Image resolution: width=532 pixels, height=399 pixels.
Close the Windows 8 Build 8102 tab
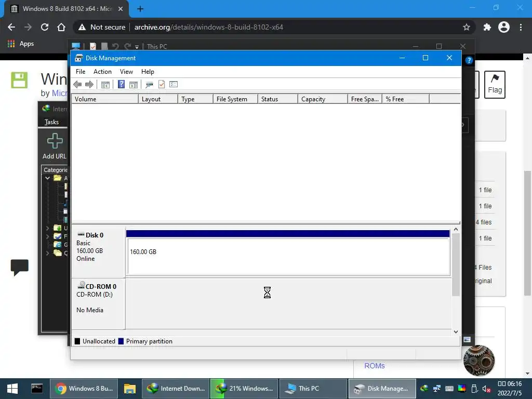(x=121, y=9)
